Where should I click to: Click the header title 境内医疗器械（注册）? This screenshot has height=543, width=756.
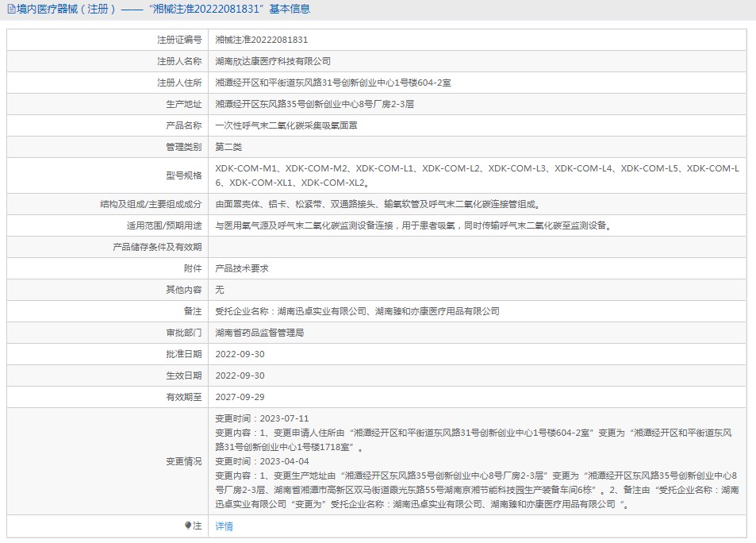[x=66, y=10]
